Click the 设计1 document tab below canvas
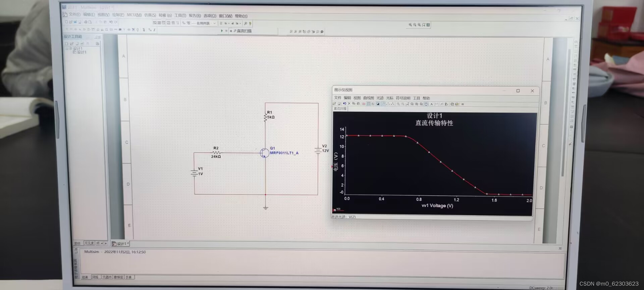This screenshot has width=644, height=290. click(x=120, y=243)
